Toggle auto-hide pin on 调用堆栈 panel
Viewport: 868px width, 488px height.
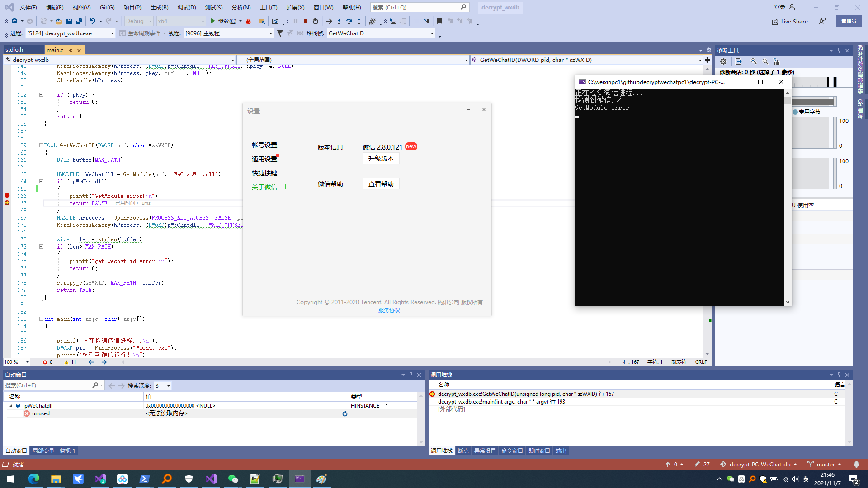coord(839,375)
